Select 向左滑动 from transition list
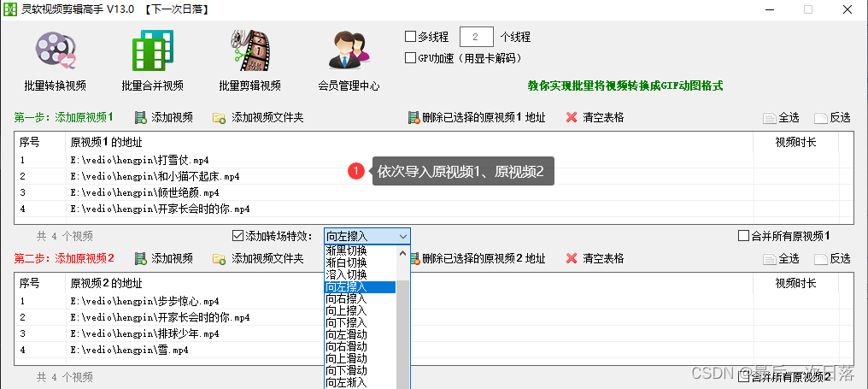868x389 pixels. click(x=360, y=334)
